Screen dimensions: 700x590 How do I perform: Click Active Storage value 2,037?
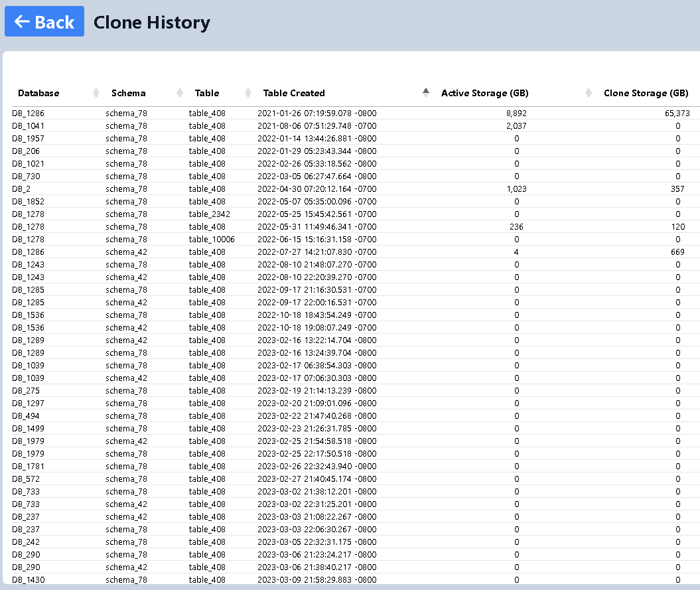click(516, 126)
